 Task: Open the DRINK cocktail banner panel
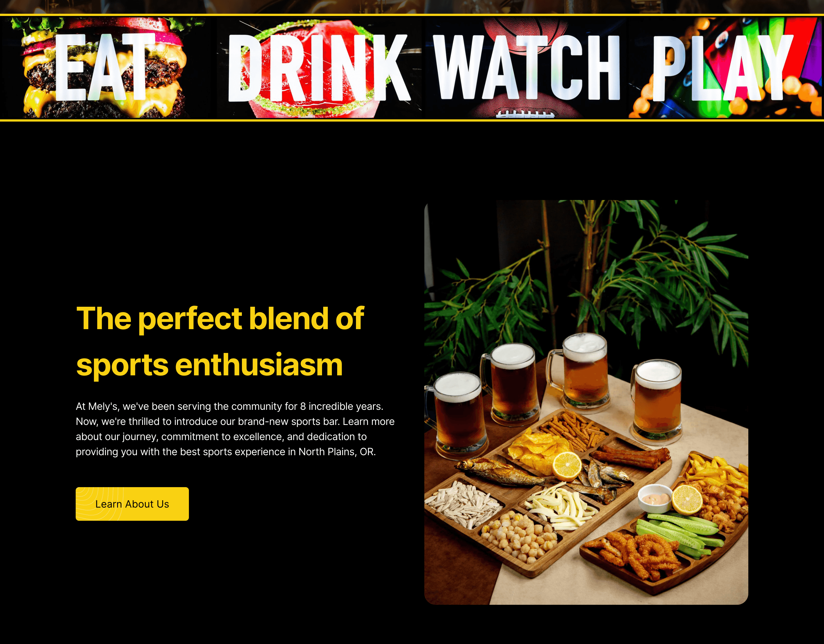(x=319, y=68)
